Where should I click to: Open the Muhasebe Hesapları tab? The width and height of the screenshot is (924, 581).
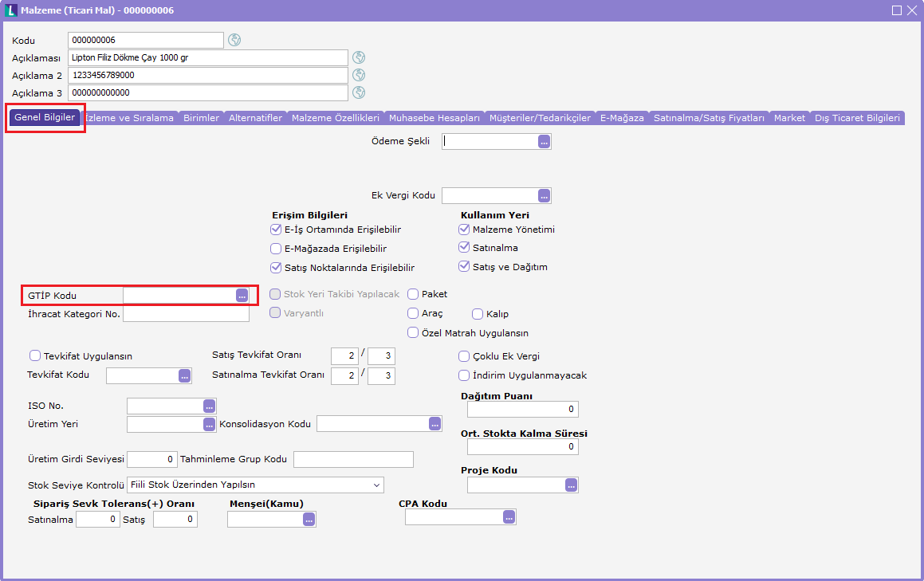tap(434, 118)
